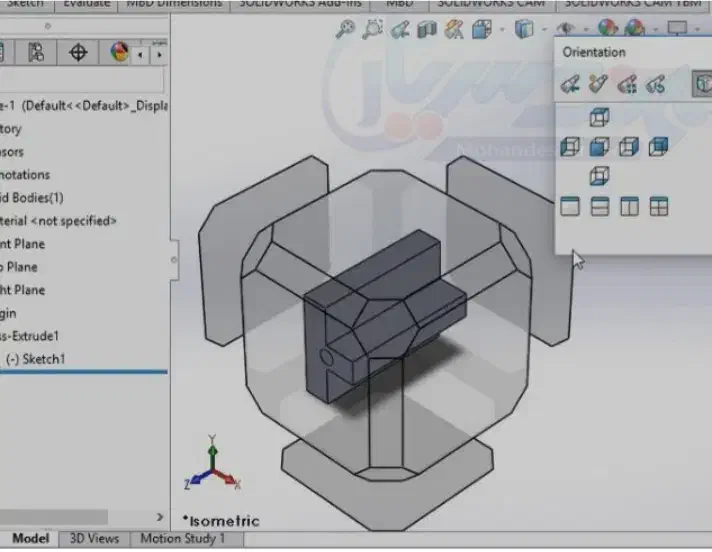The height and width of the screenshot is (552, 712).
Task: Select the highlighted front view cube
Action: point(599,147)
